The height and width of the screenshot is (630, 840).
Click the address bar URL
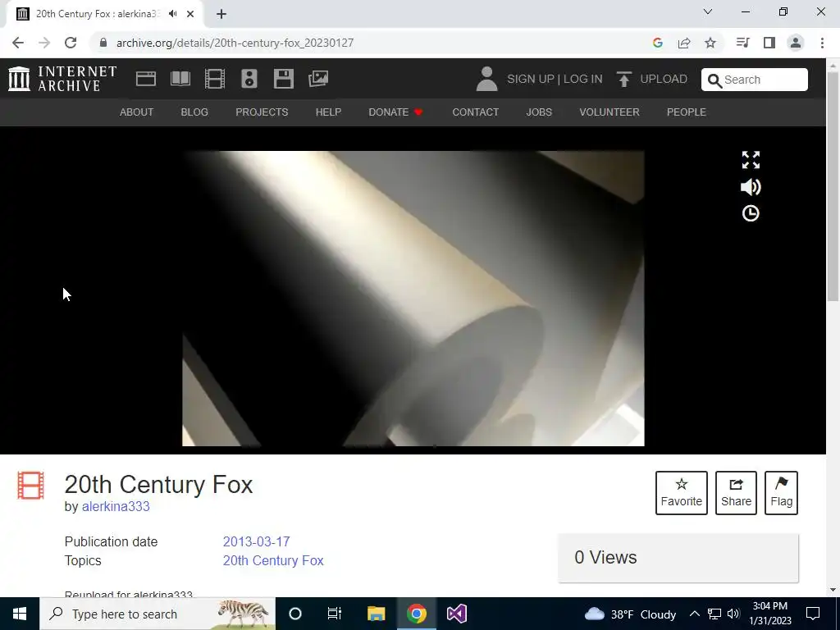coord(235,43)
